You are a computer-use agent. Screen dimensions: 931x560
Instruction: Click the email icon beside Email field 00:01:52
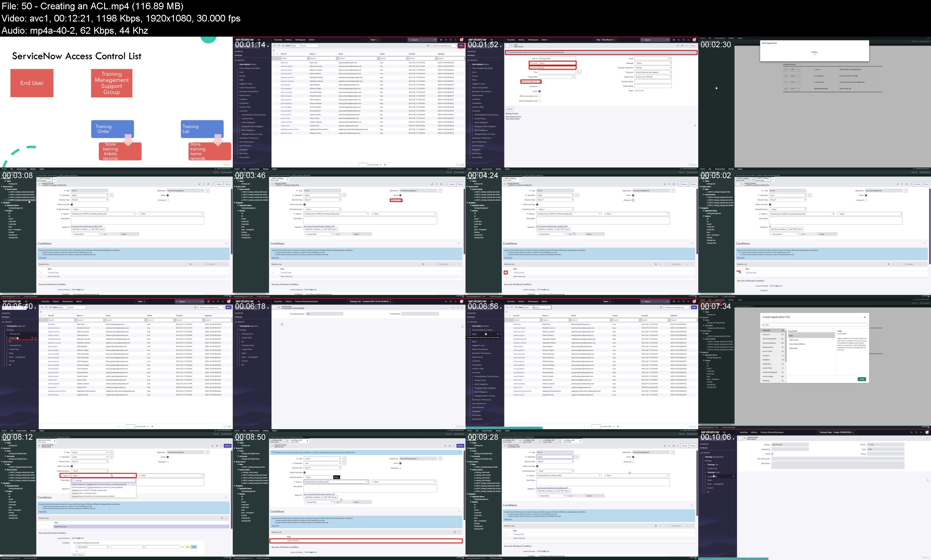coord(670,58)
